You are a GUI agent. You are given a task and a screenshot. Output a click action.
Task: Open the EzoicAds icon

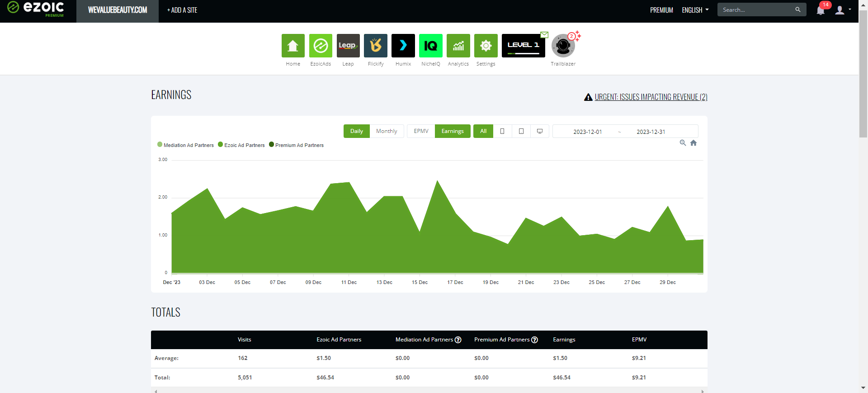coord(321,46)
